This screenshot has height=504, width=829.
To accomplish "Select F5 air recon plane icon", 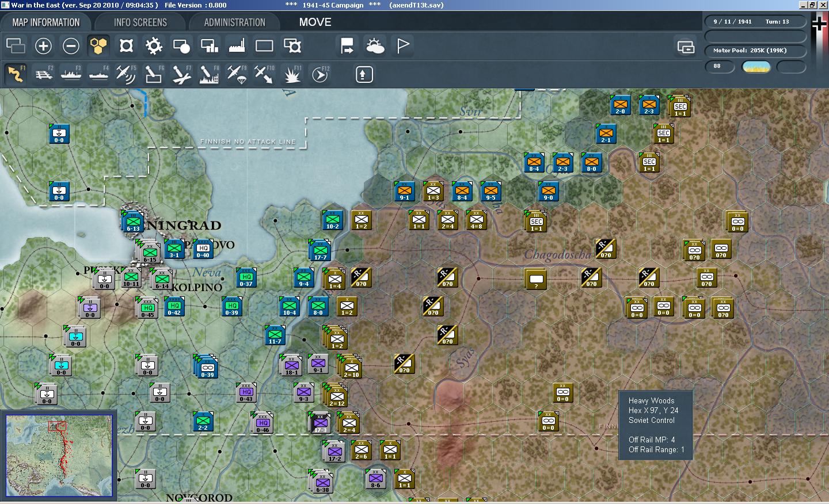I will (126, 74).
